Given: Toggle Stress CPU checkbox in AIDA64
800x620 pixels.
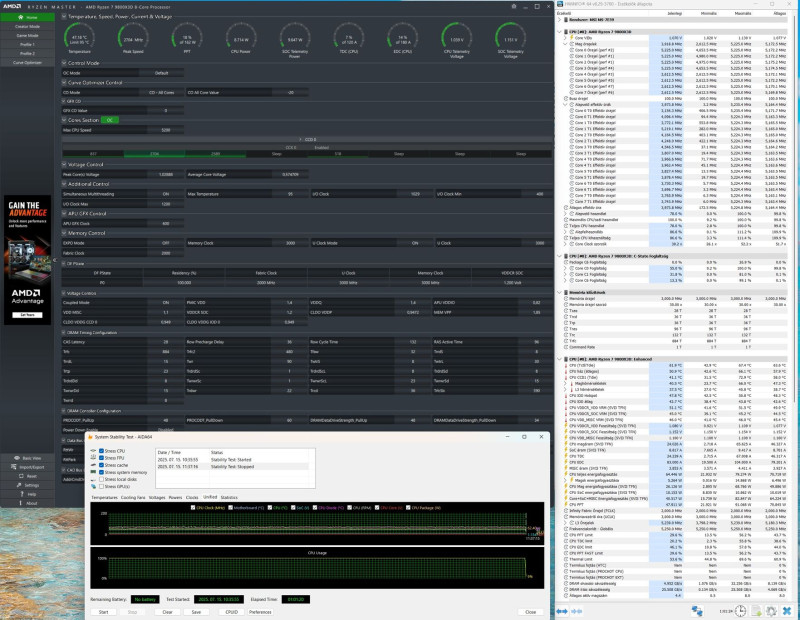Looking at the screenshot, I should 102,451.
